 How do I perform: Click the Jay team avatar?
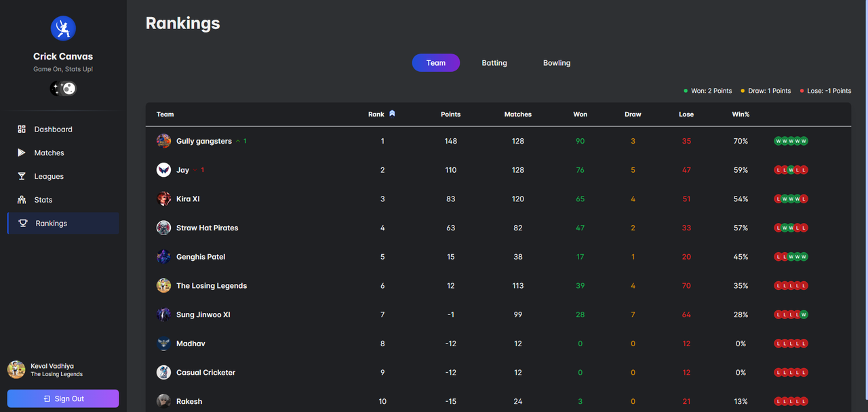[x=164, y=170]
